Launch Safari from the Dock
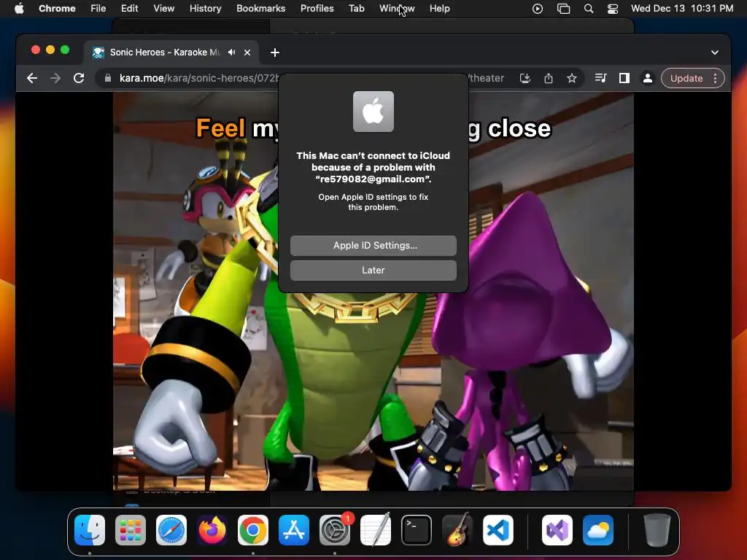Screen dimensions: 747x560 tap(171, 530)
